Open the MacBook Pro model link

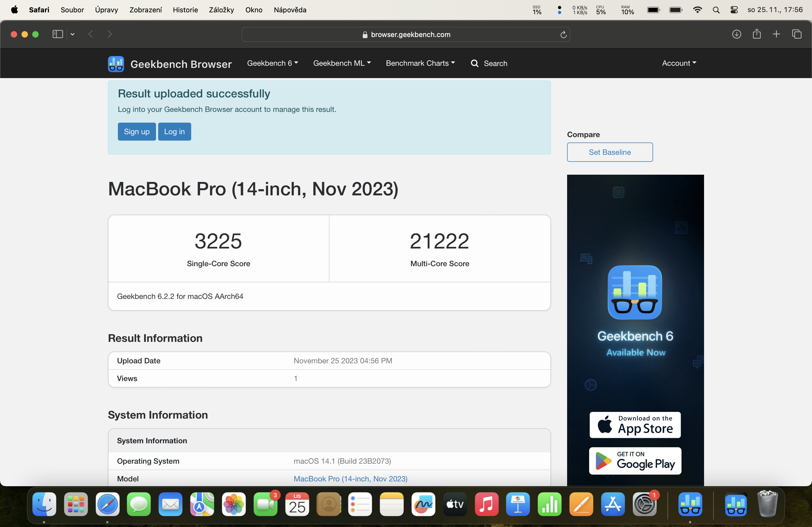pyautogui.click(x=350, y=479)
